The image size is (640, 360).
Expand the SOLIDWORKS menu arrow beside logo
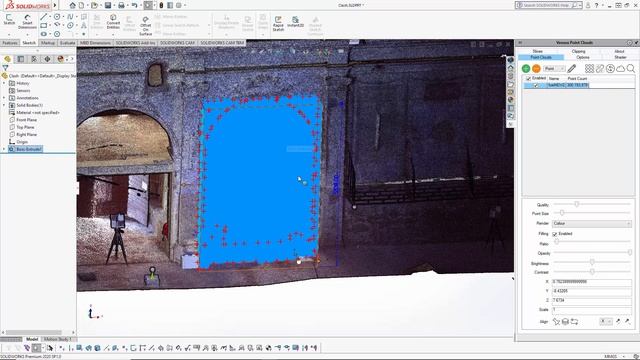tap(55, 5)
